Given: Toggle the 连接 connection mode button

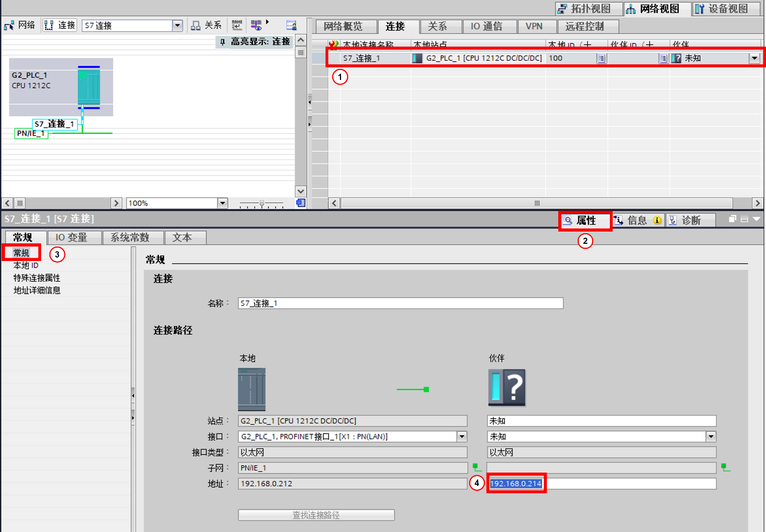Looking at the screenshot, I should (x=59, y=26).
